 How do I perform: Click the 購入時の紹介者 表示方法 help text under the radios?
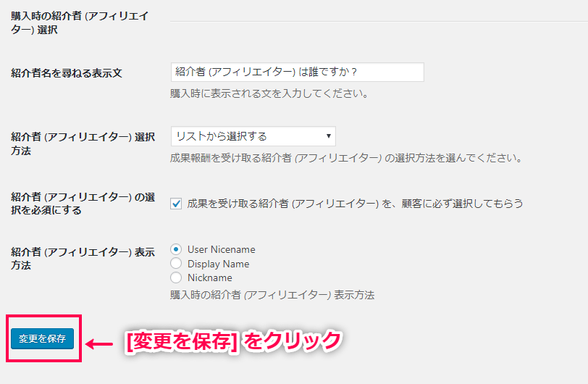(x=272, y=295)
